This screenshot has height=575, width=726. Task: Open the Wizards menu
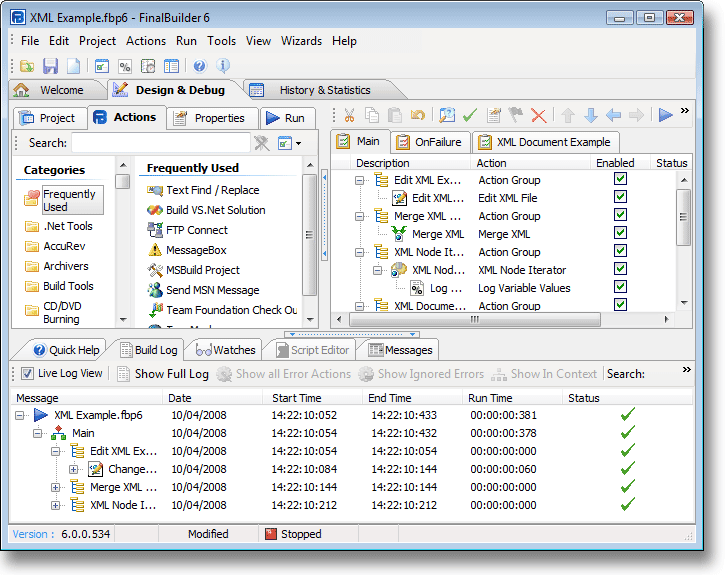coord(301,41)
